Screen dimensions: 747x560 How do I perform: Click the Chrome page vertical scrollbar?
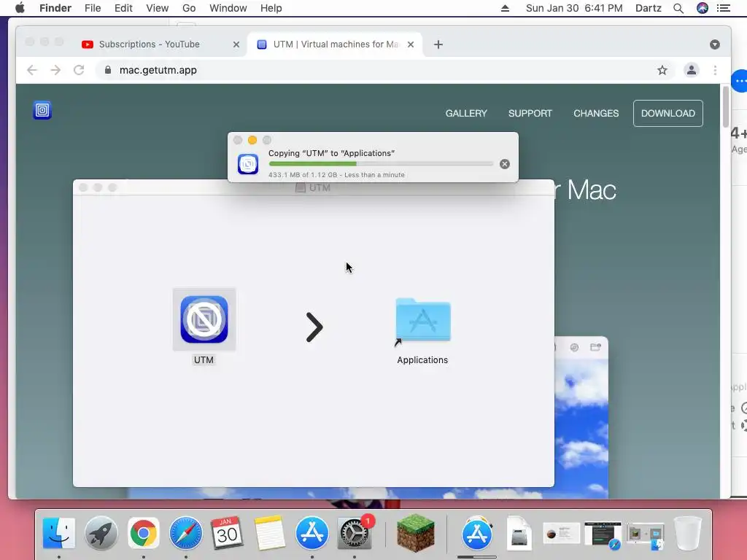click(x=726, y=107)
